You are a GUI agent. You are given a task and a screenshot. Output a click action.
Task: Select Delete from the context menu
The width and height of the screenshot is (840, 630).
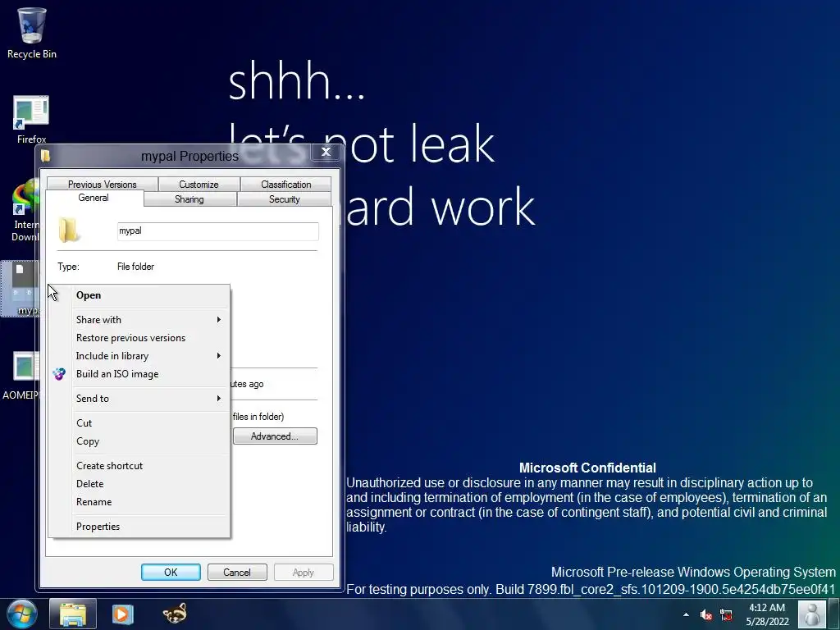139,484
